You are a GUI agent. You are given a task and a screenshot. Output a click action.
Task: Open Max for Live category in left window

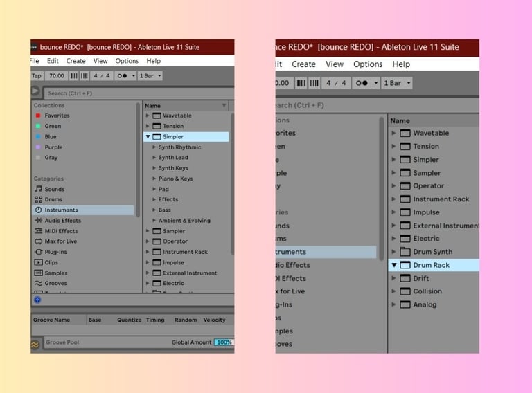pos(61,241)
